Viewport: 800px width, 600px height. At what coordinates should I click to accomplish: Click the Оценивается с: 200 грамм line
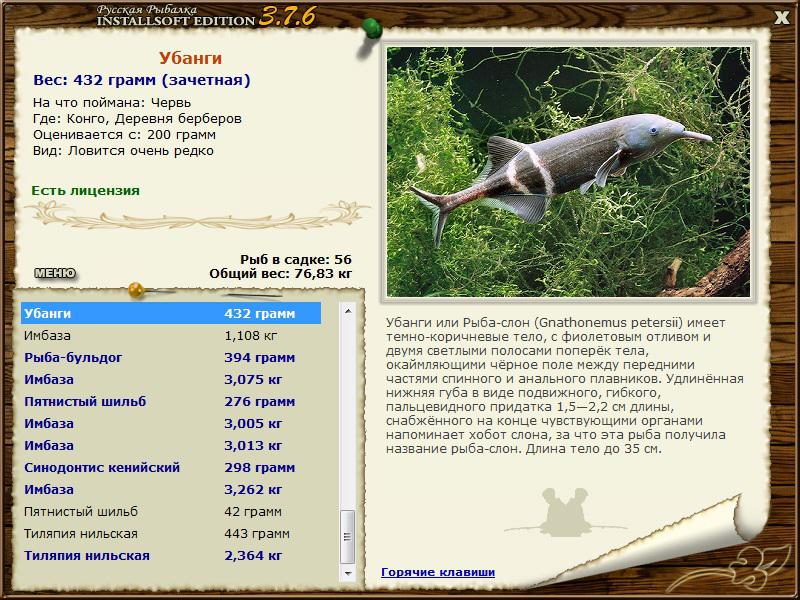tap(124, 135)
